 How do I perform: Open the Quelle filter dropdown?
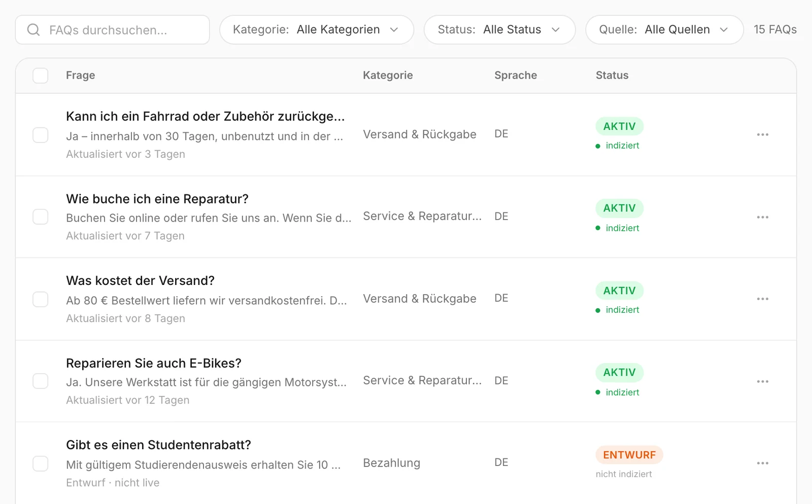coord(665,30)
